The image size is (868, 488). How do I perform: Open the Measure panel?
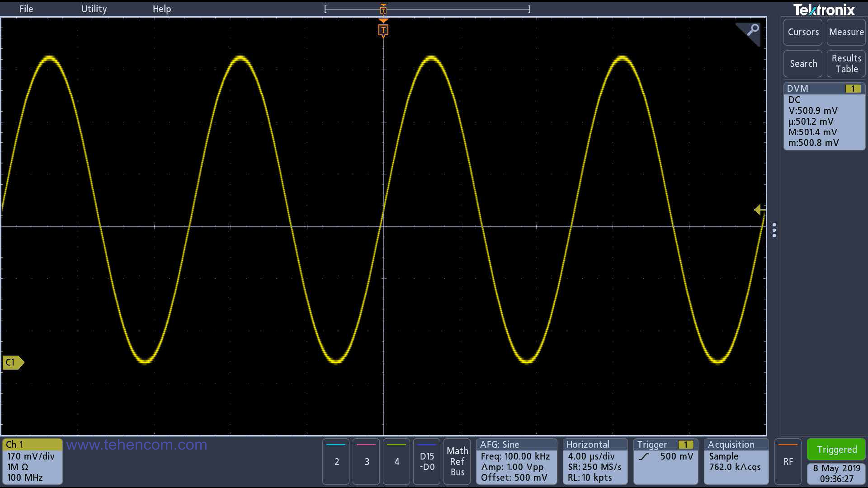click(x=845, y=32)
